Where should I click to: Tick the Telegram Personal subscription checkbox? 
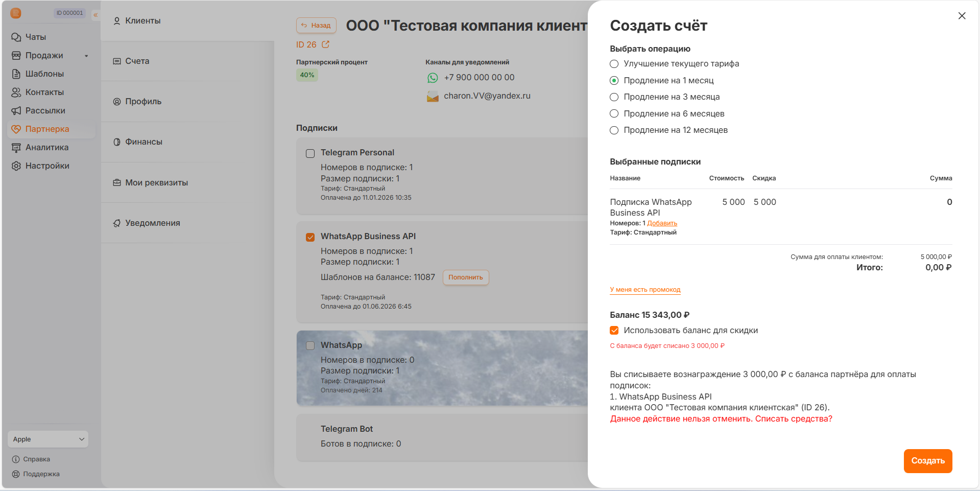coord(310,153)
